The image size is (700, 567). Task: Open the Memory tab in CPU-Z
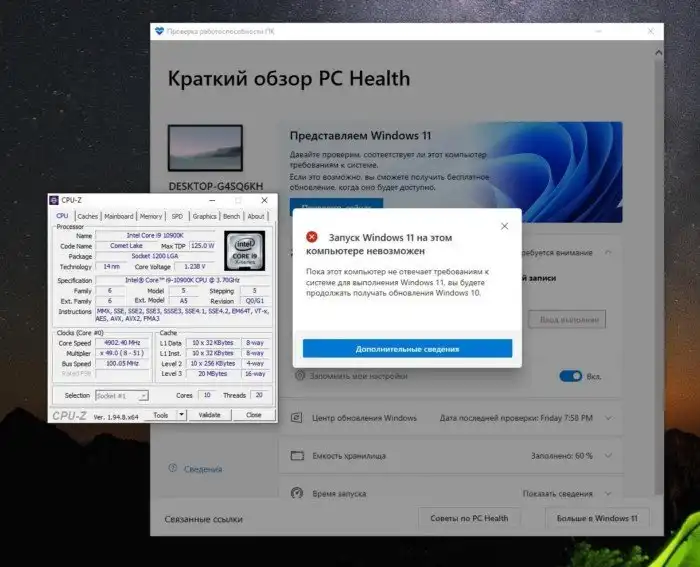coord(151,216)
